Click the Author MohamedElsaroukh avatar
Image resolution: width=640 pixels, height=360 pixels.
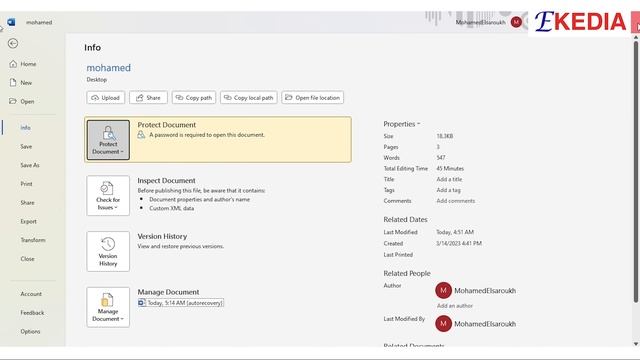pyautogui.click(x=443, y=291)
